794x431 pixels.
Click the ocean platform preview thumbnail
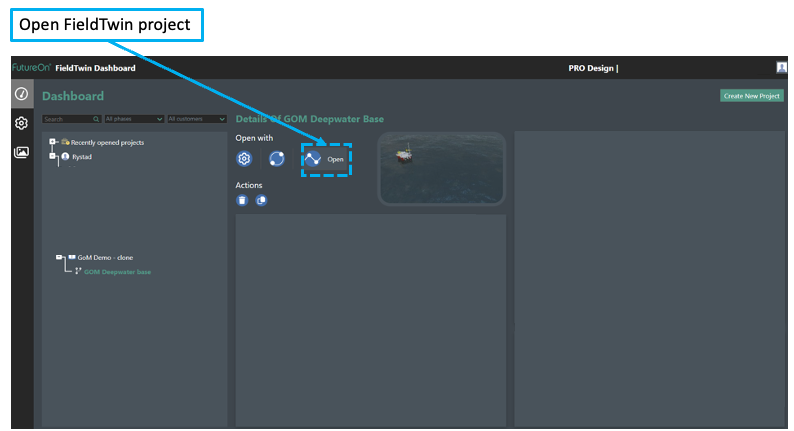(x=442, y=168)
